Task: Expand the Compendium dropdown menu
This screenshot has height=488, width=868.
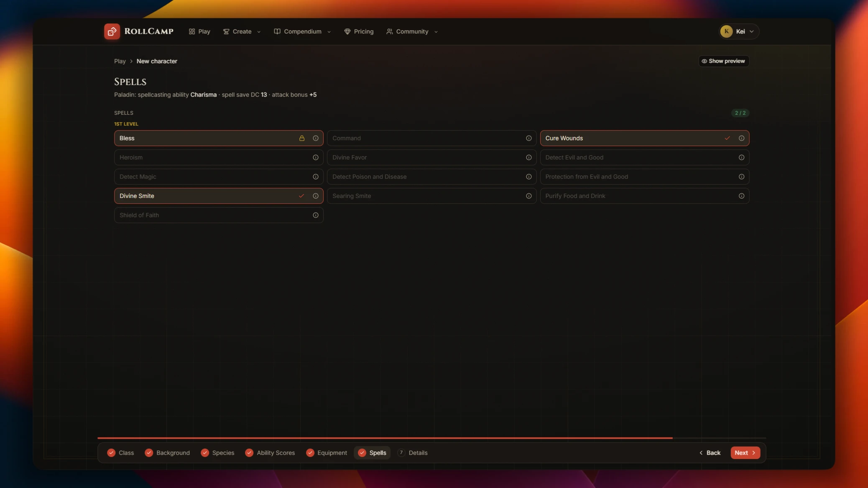Action: 302,31
